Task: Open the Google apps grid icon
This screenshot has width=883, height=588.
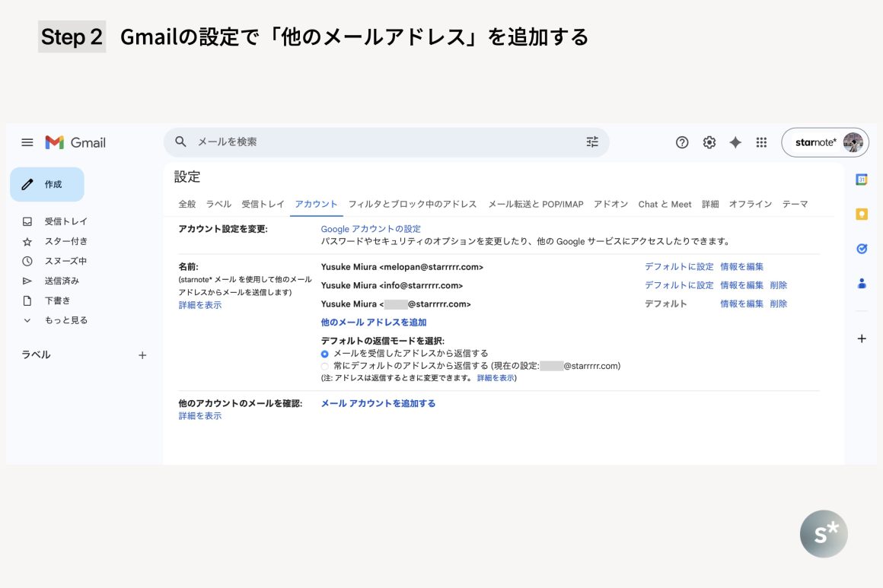Action: coord(761,142)
